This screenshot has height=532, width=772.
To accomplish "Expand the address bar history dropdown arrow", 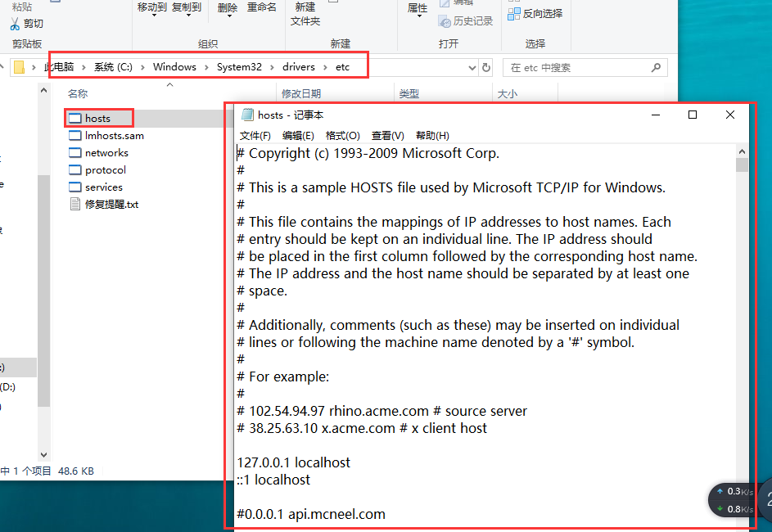I will (x=472, y=68).
